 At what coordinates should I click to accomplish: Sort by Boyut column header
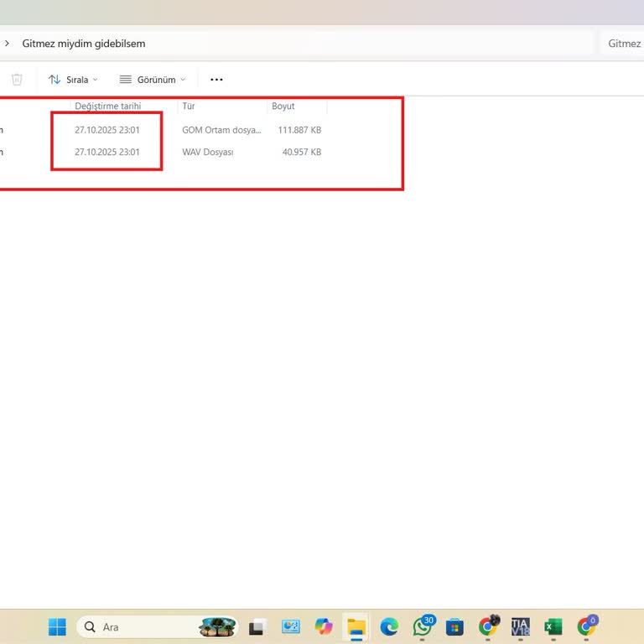point(283,106)
